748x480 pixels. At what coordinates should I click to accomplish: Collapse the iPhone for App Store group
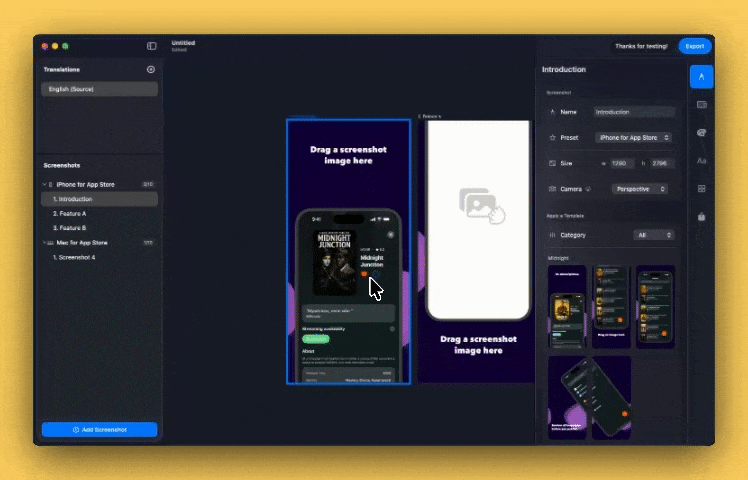[44, 185]
